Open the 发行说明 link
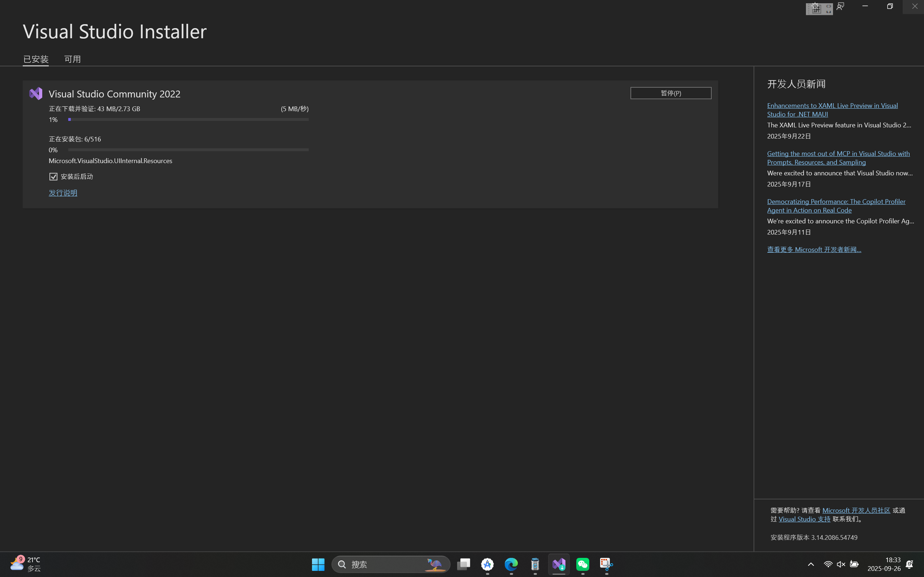Viewport: 924px width, 577px height. tap(63, 193)
